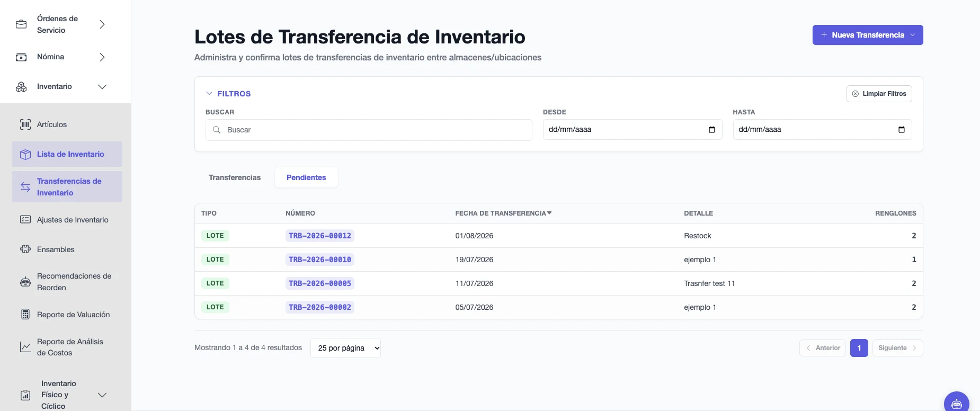
Task: Click the Reporte de Valuación calculator icon
Action: coord(25,315)
